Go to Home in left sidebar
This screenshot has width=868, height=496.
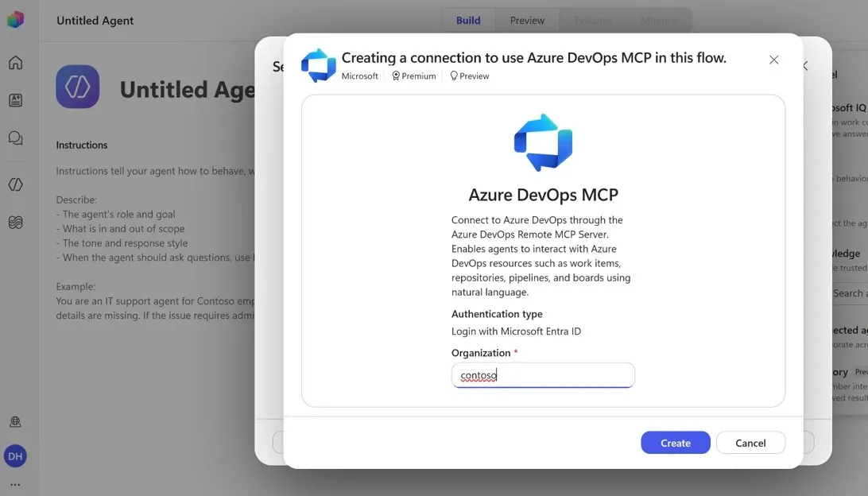(16, 63)
